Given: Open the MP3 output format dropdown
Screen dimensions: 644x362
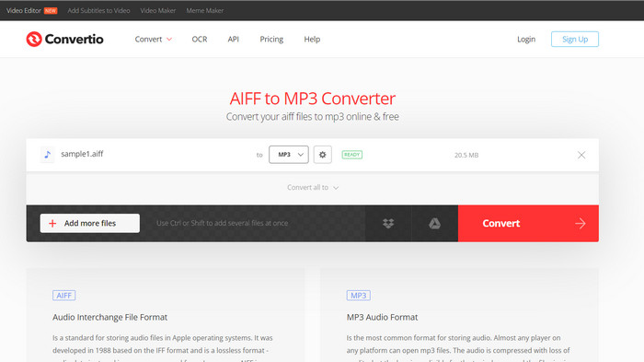Looking at the screenshot, I should (x=289, y=155).
